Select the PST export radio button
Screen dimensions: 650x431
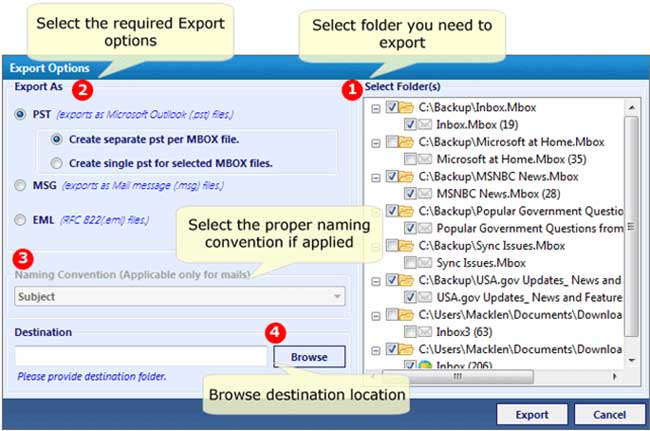[20, 114]
